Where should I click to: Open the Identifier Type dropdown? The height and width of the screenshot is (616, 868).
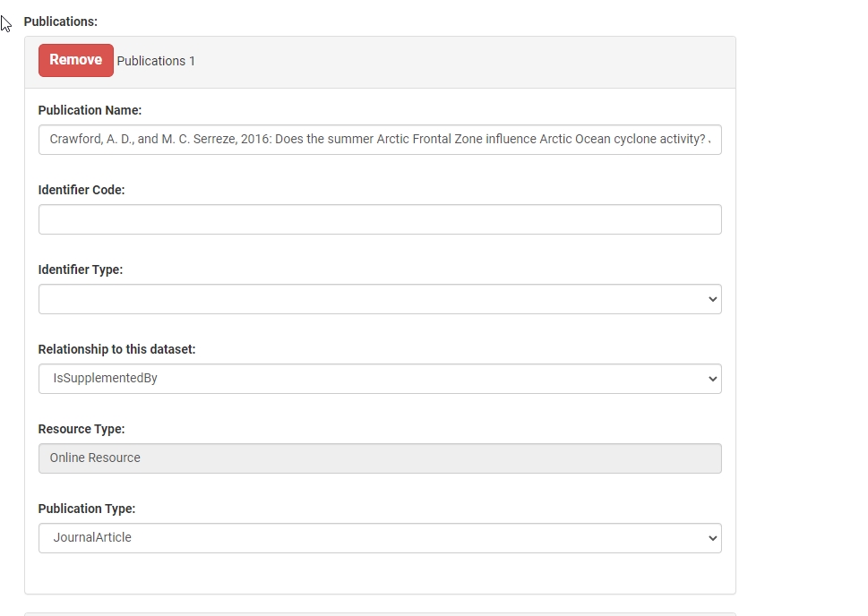[x=380, y=299]
